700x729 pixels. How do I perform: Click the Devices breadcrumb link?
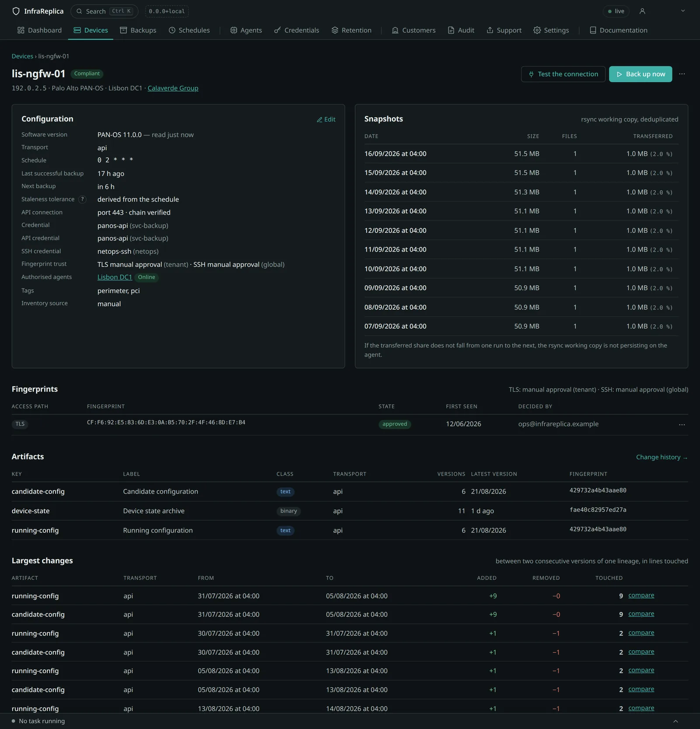[x=22, y=56]
